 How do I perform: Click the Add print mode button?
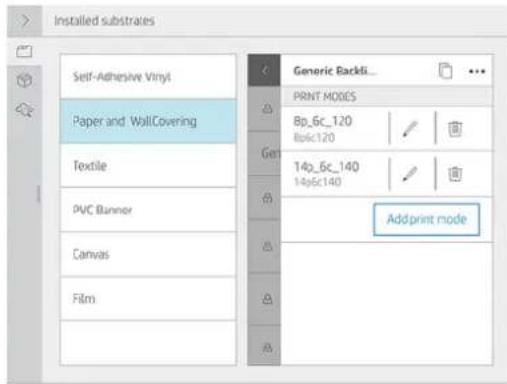click(x=427, y=220)
